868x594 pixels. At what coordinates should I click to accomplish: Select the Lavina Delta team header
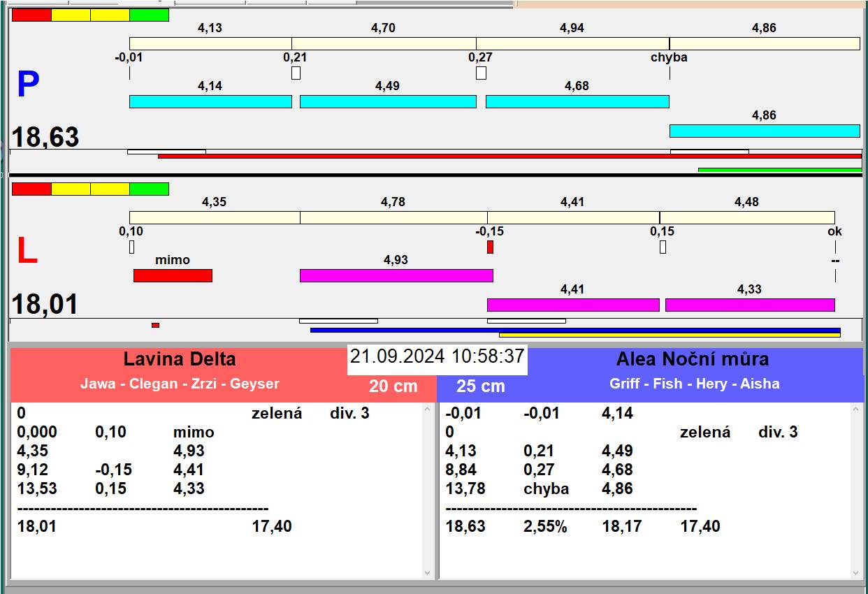click(x=180, y=360)
